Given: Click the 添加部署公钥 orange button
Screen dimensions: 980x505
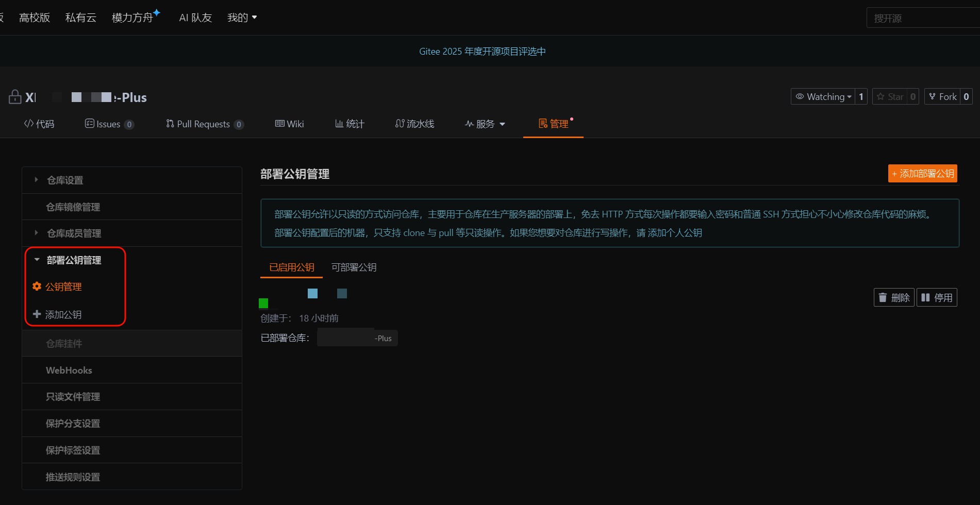Looking at the screenshot, I should 923,174.
